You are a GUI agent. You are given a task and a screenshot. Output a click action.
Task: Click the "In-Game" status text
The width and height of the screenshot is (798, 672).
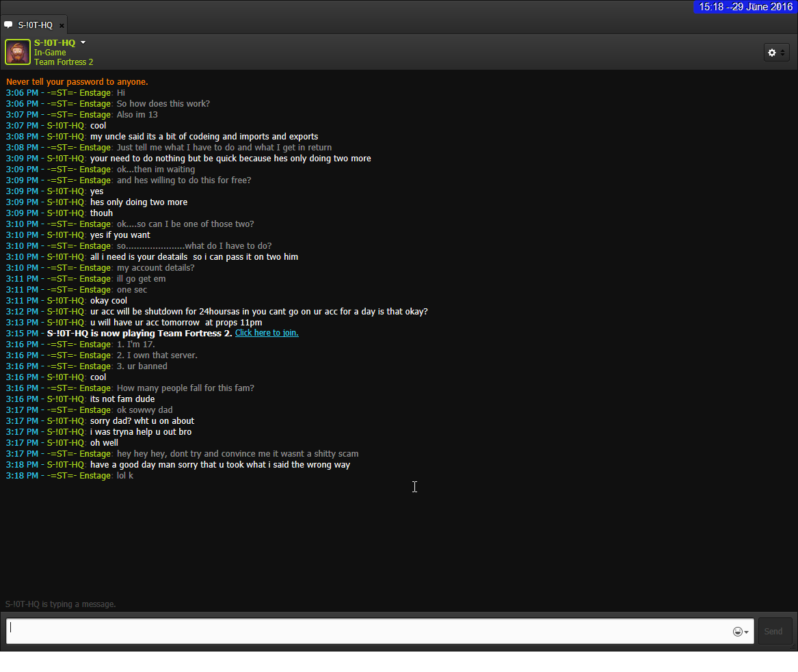tap(50, 53)
